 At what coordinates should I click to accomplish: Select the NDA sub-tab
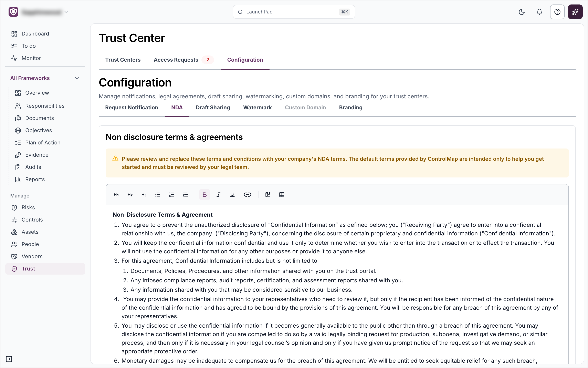177,107
